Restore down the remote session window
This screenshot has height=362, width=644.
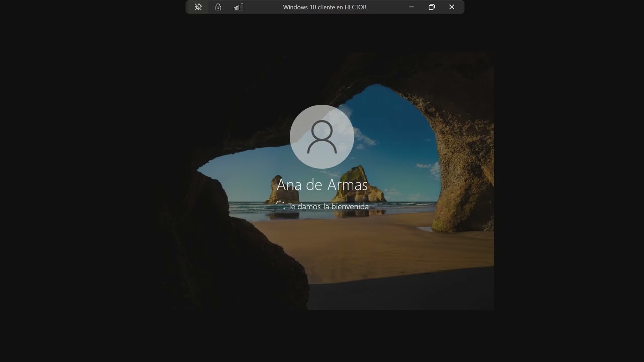click(432, 7)
